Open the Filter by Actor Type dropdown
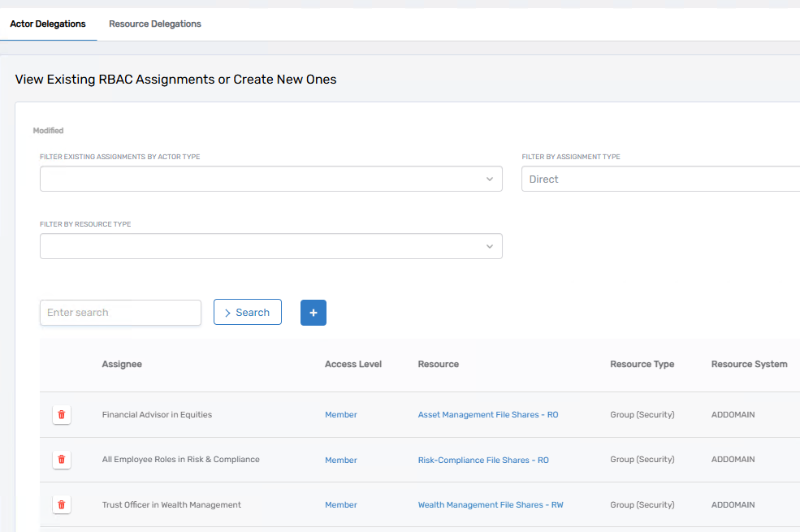 [271, 179]
